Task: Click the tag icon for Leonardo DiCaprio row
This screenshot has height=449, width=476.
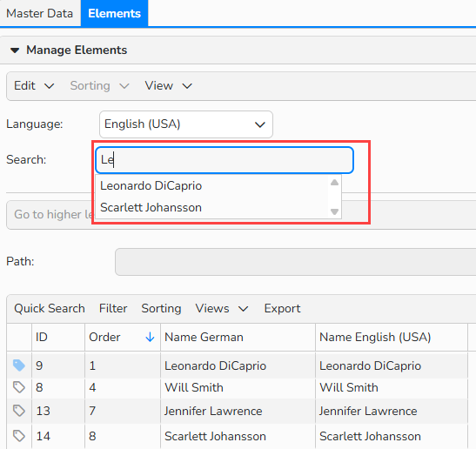Action: click(x=19, y=365)
